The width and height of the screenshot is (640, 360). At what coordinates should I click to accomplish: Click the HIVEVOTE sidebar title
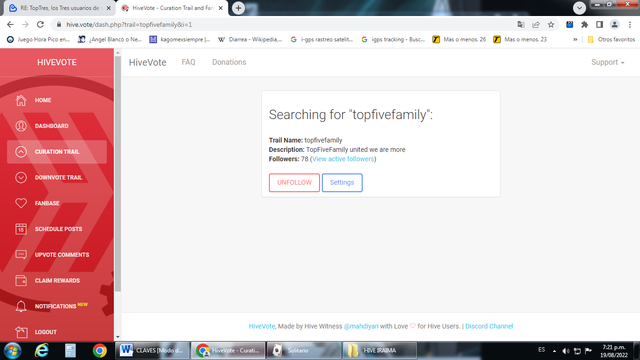tap(57, 62)
